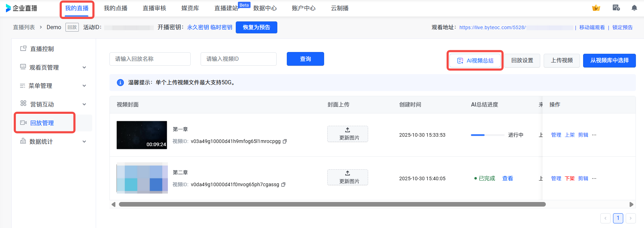
Task: Click the 请输入回放名称 search field
Action: click(x=150, y=59)
